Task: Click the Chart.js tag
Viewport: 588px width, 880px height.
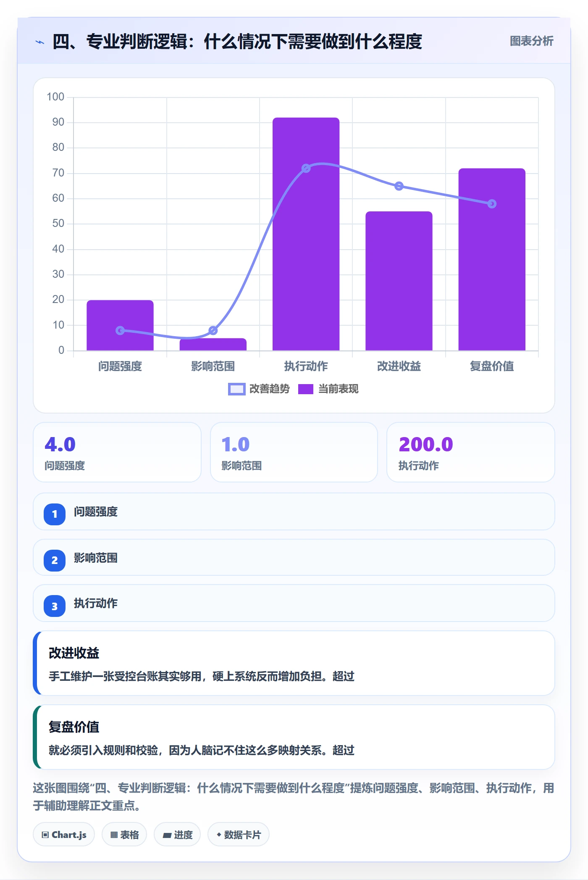Action: pyautogui.click(x=64, y=835)
